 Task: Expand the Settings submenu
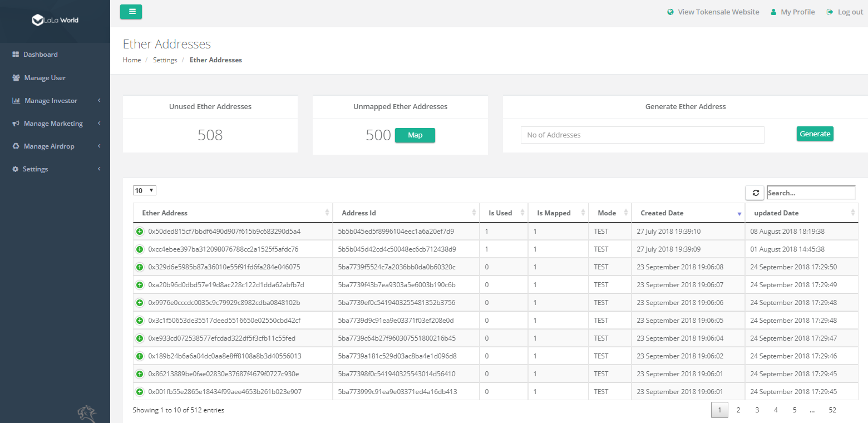click(35, 169)
